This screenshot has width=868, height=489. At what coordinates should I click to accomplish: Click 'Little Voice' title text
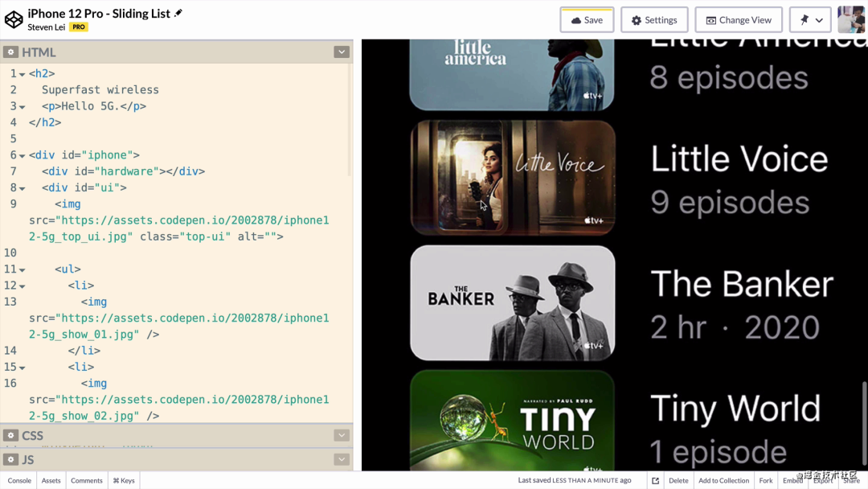(x=739, y=159)
